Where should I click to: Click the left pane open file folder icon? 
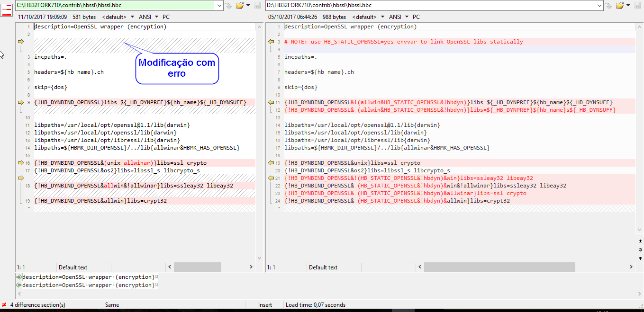click(x=239, y=6)
